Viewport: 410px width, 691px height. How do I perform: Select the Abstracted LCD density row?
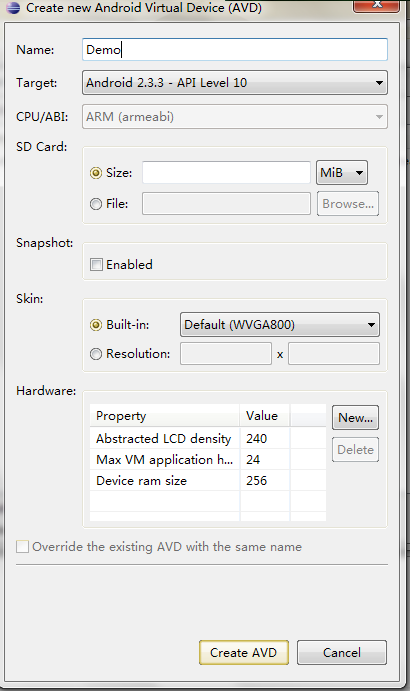tap(208, 438)
